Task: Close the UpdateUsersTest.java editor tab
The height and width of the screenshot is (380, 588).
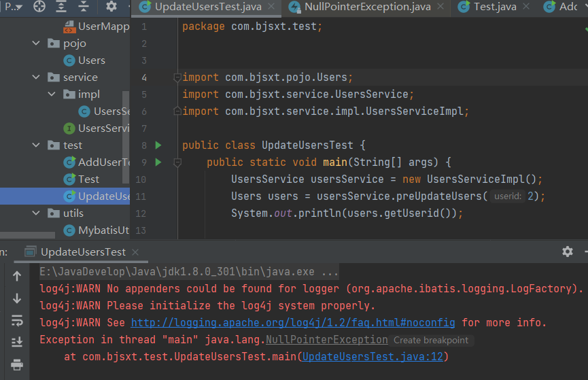Action: [x=271, y=7]
